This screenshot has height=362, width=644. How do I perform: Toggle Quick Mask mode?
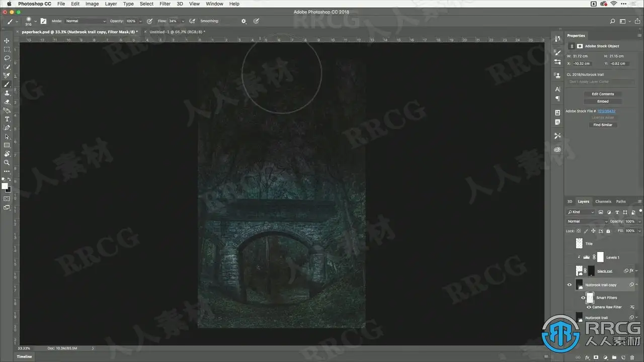click(7, 199)
